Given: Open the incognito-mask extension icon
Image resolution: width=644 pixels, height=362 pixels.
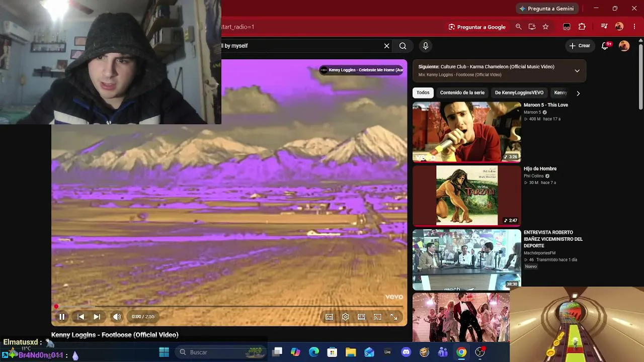Looking at the screenshot, I should [567, 27].
